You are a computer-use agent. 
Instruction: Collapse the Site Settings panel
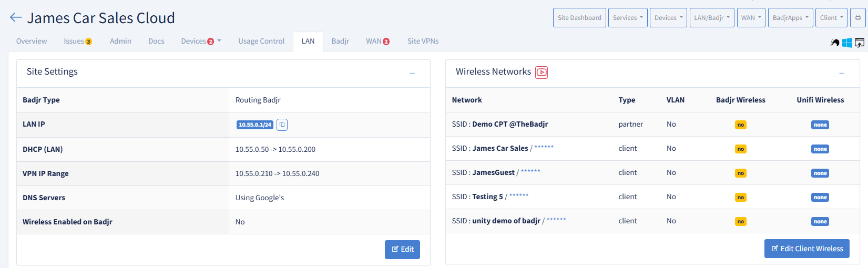(412, 73)
